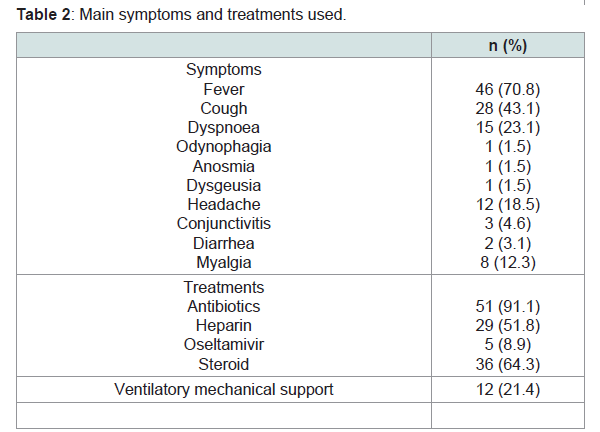Click the Symptoms section heading
Image resolution: width=600 pixels, height=432 pixels.
point(224,70)
